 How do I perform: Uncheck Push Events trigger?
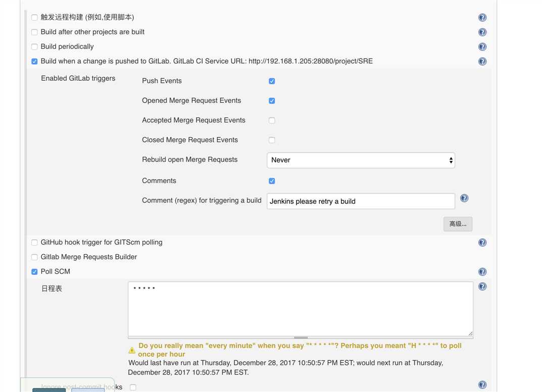coord(272,81)
